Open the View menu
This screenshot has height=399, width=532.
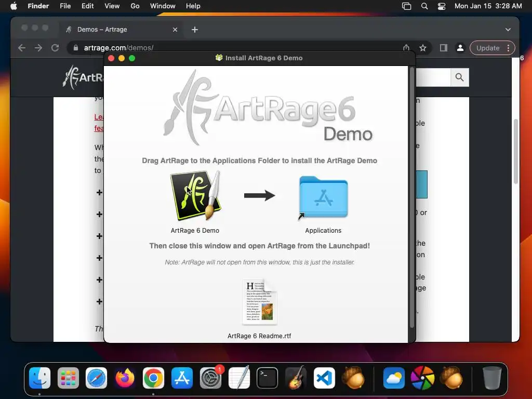[x=112, y=6]
